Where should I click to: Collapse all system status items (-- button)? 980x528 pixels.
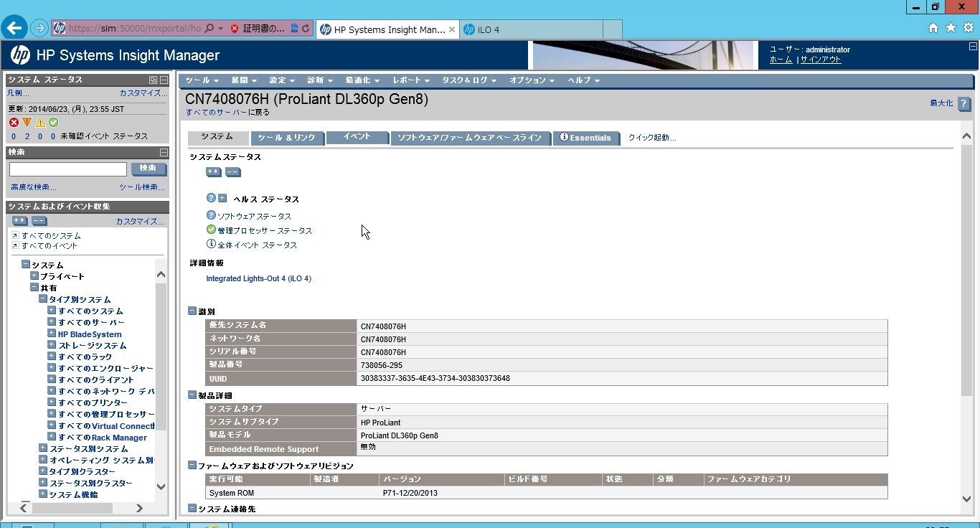pyautogui.click(x=232, y=172)
